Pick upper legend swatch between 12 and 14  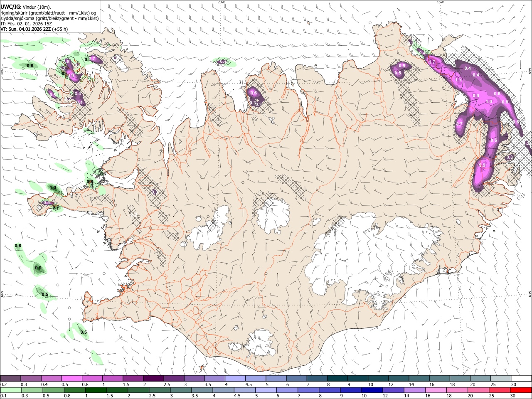coord(399,379)
